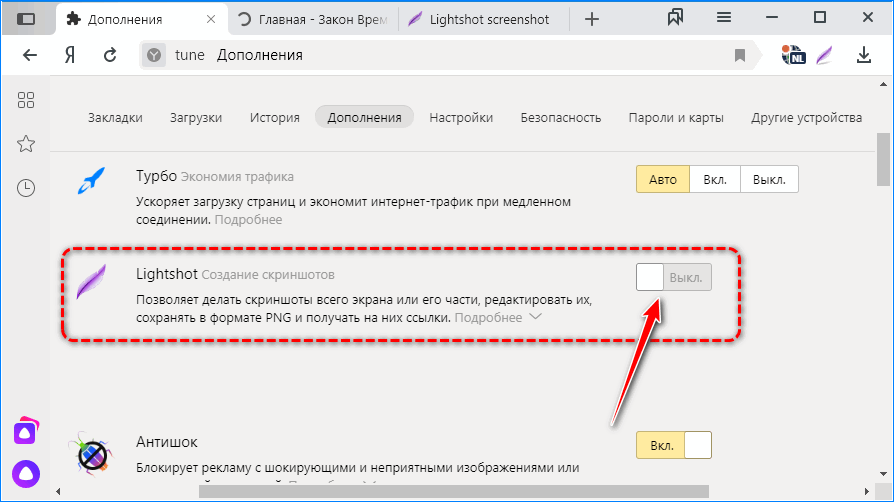Go to История section

(275, 118)
